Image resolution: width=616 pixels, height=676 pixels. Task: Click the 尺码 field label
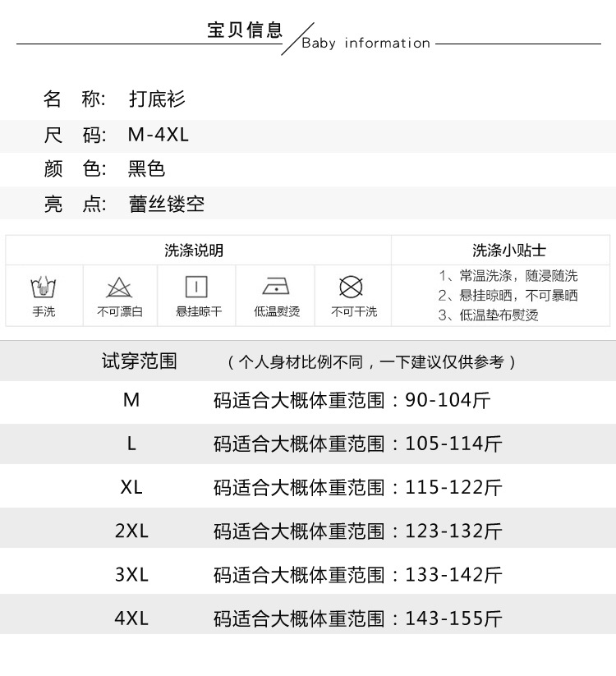point(75,135)
